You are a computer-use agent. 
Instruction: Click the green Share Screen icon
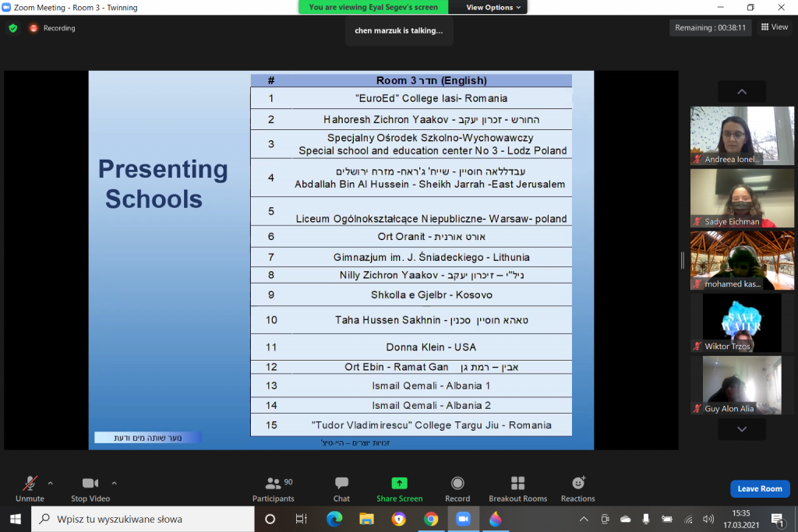399,483
